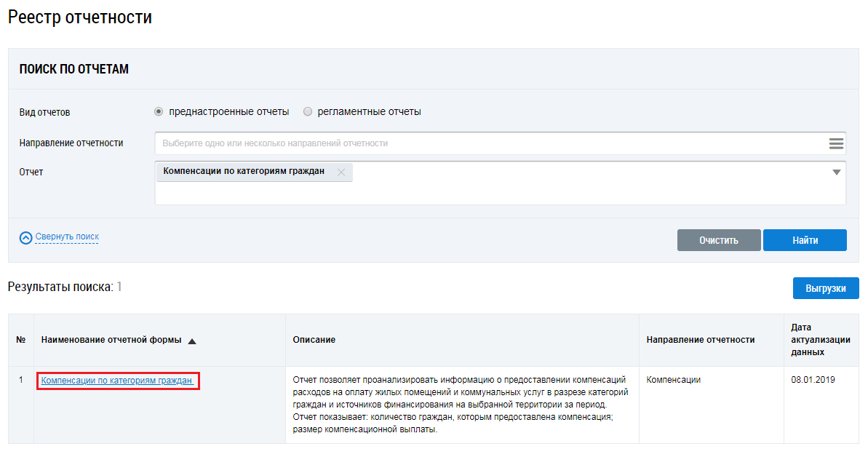Image resolution: width=868 pixels, height=449 pixels.
Task: Select the 'регламентные отчеты' radio button
Action: [x=308, y=112]
